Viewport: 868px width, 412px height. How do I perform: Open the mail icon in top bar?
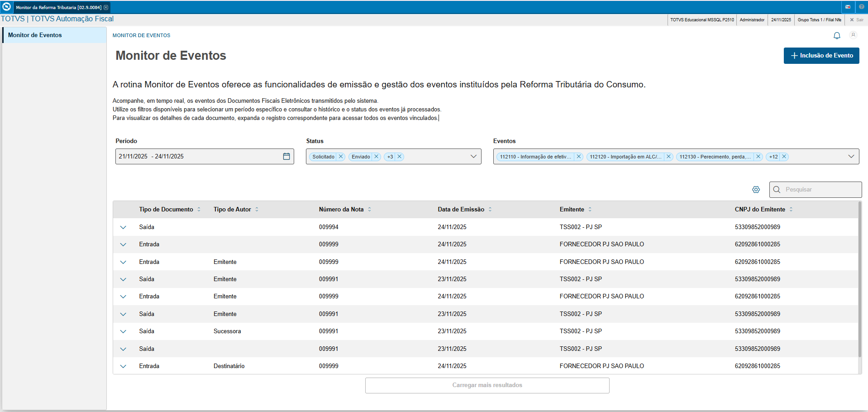[x=848, y=7]
